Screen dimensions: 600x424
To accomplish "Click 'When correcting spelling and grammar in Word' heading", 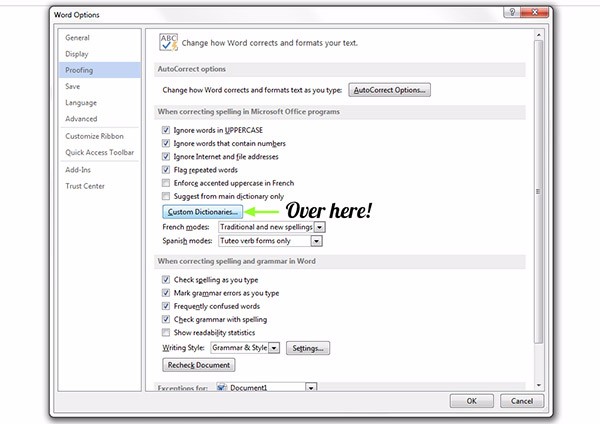I will (236, 261).
